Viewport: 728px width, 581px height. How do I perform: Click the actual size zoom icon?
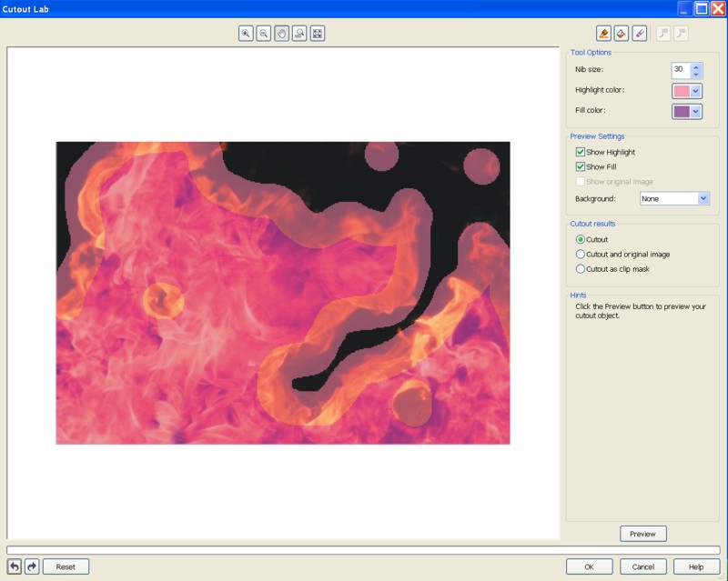(299, 34)
